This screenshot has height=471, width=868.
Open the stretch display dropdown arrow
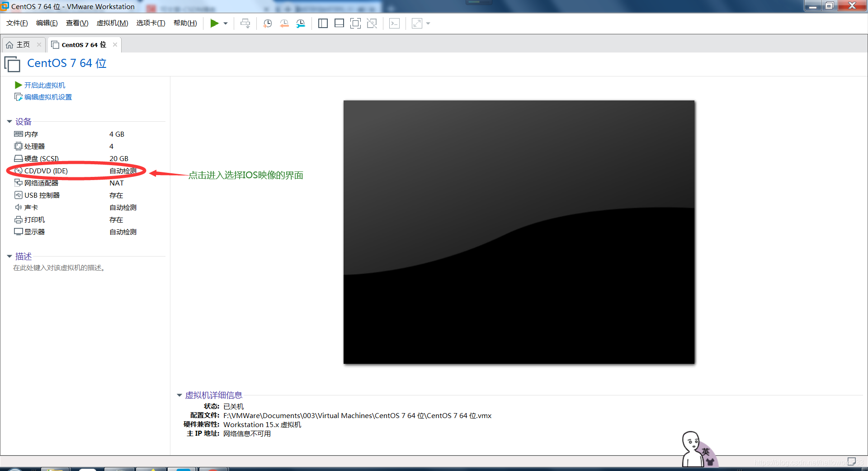(x=428, y=24)
